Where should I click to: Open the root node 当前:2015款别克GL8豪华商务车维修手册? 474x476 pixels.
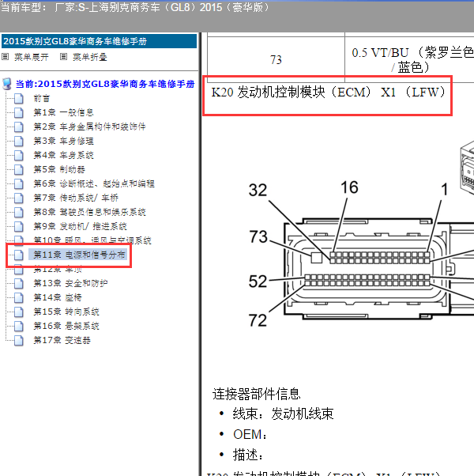(105, 84)
